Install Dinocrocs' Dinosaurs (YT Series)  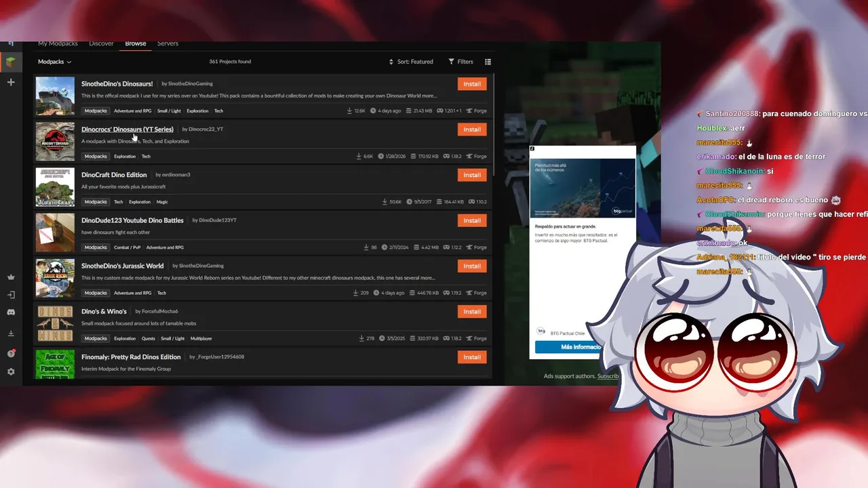coord(472,129)
